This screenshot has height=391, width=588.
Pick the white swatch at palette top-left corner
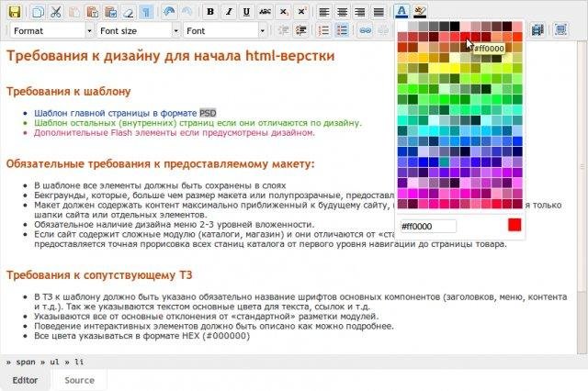[402, 27]
